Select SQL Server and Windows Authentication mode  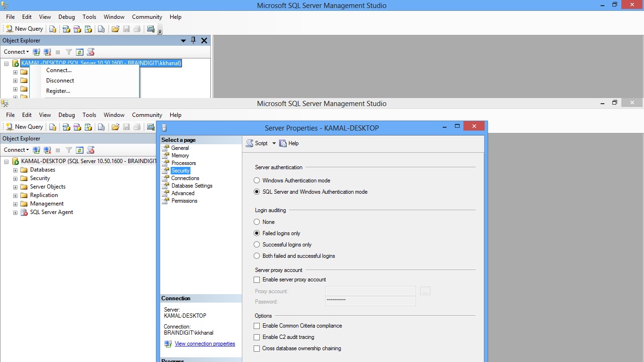point(257,192)
